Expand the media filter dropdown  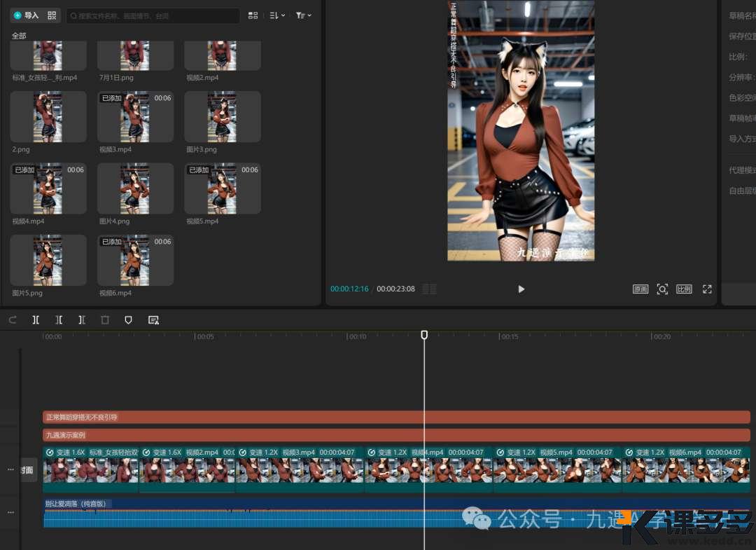point(303,15)
